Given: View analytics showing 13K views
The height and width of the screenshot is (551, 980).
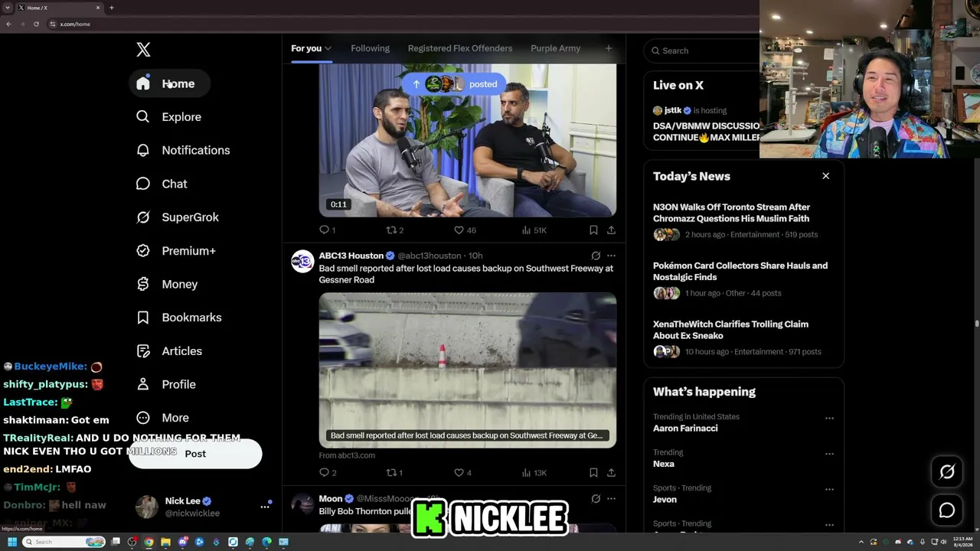Looking at the screenshot, I should [x=534, y=472].
